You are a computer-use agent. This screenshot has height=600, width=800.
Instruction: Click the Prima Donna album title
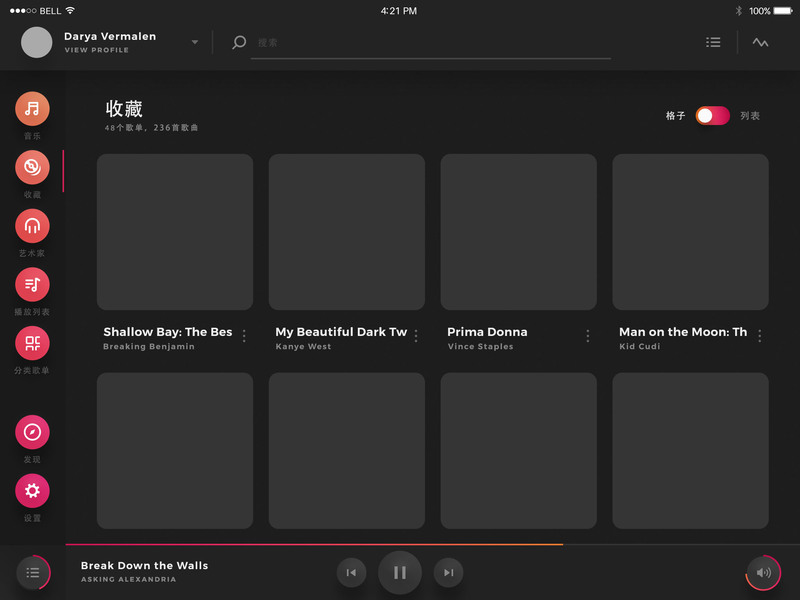487,332
